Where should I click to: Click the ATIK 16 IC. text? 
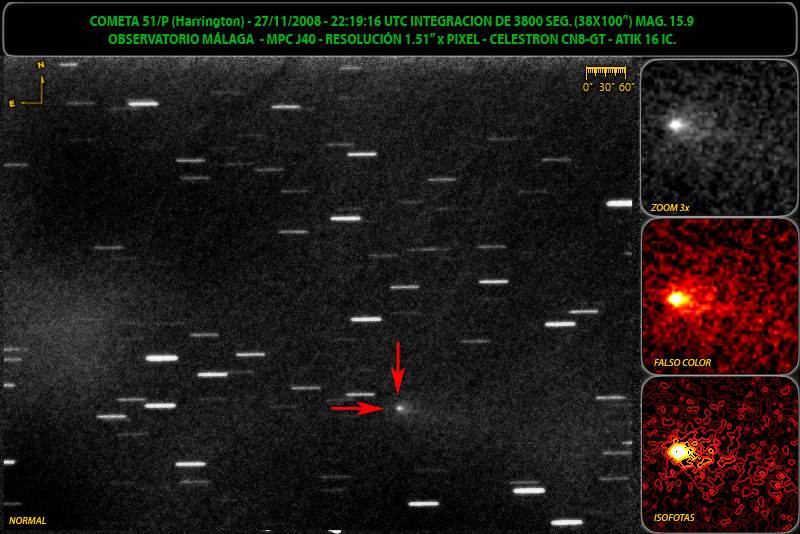(645, 39)
